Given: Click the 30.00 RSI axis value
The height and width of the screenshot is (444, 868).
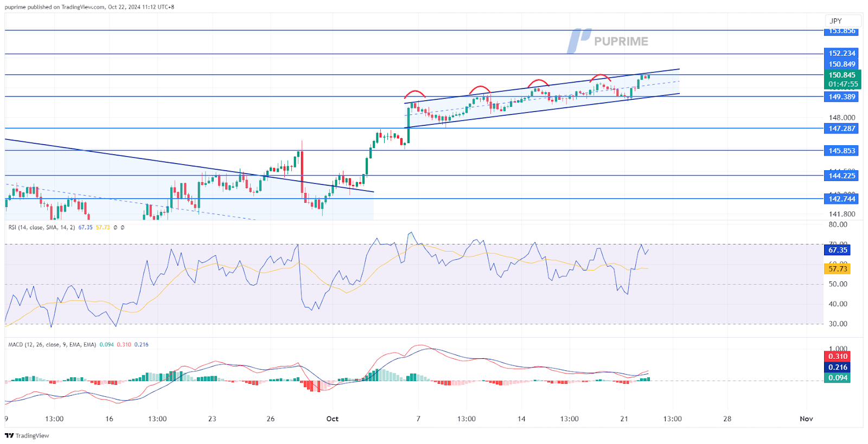Looking at the screenshot, I should tap(838, 324).
